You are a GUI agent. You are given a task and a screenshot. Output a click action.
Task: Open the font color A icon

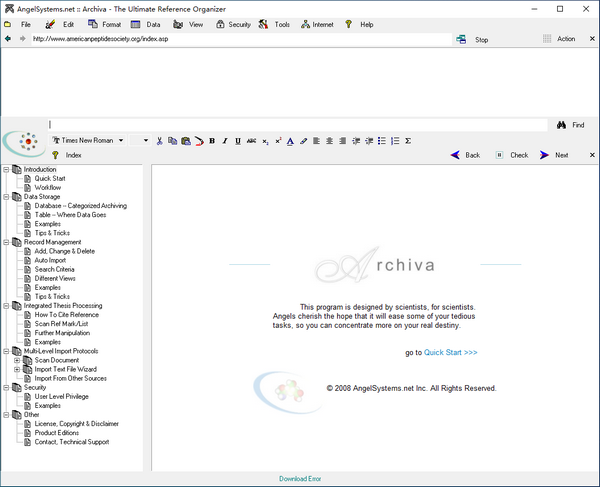tap(290, 142)
